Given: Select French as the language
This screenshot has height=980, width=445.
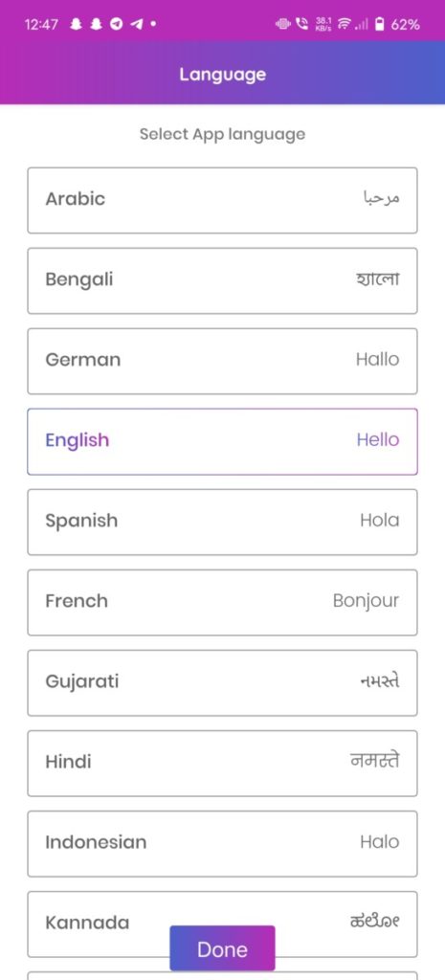Looking at the screenshot, I should pyautogui.click(x=222, y=603).
